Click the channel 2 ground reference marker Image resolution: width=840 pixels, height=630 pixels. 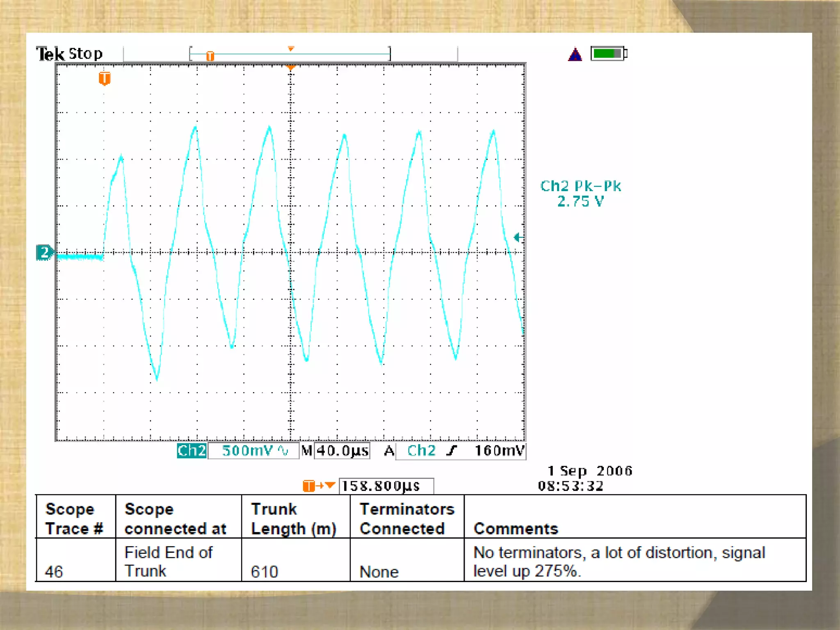pos(44,252)
